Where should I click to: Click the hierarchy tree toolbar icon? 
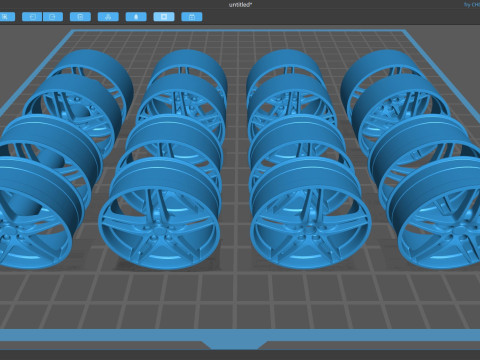[108, 17]
